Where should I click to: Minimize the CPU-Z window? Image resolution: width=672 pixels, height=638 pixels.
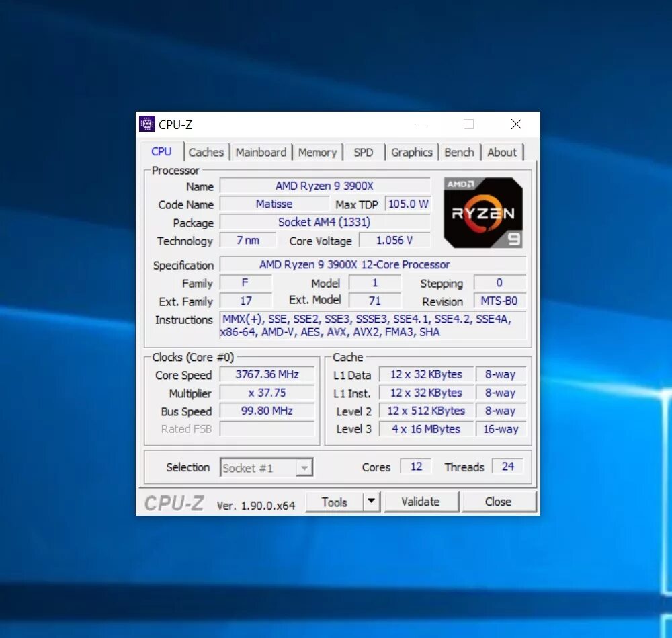point(423,124)
